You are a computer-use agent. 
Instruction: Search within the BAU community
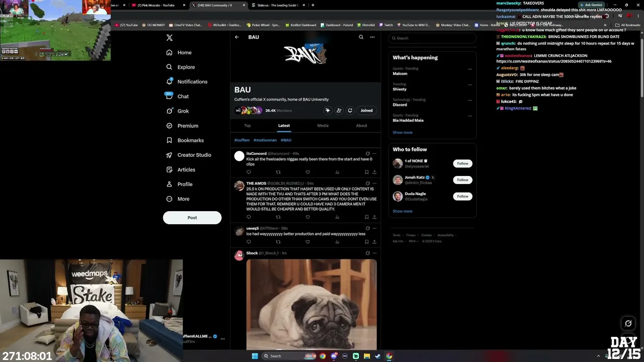coord(361,37)
